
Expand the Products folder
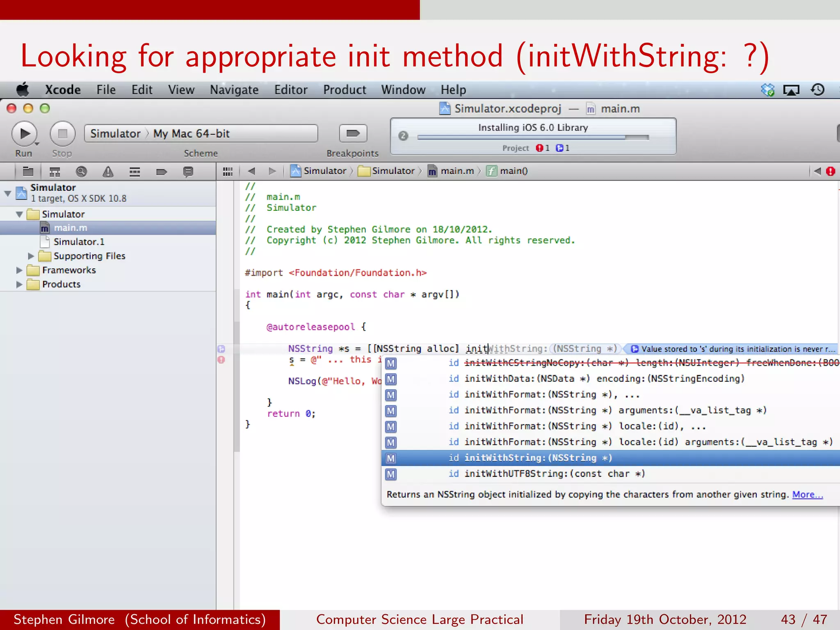coord(19,284)
